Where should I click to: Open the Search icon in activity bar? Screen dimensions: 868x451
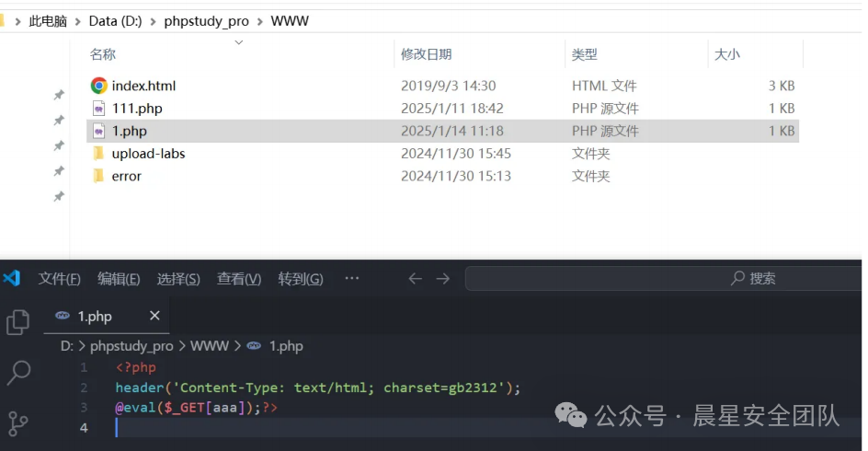point(18,372)
